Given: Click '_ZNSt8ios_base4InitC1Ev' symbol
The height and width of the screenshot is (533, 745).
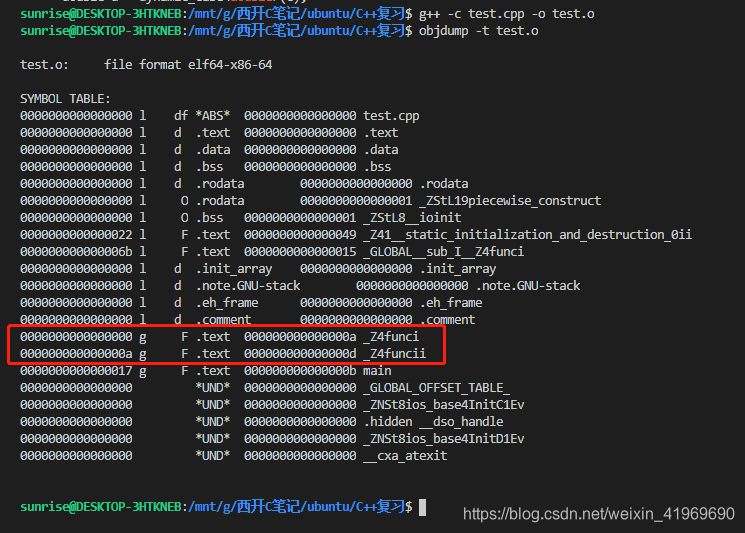Looking at the screenshot, I should pyautogui.click(x=444, y=405).
